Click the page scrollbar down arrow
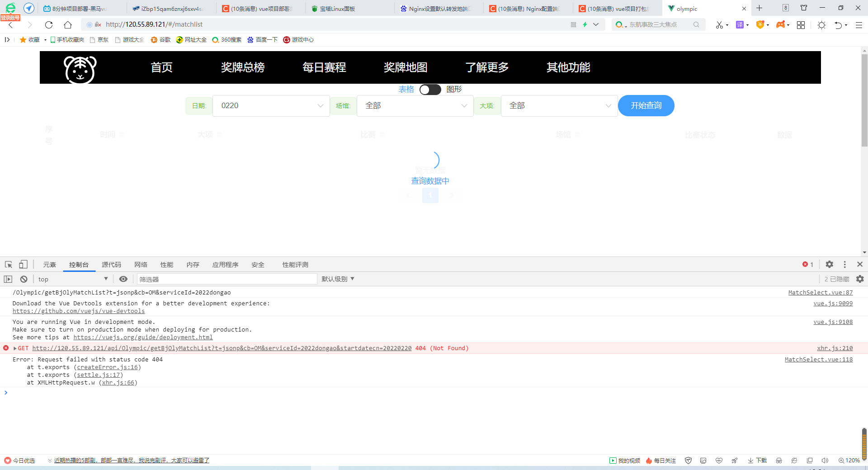This screenshot has height=470, width=868. click(864, 252)
